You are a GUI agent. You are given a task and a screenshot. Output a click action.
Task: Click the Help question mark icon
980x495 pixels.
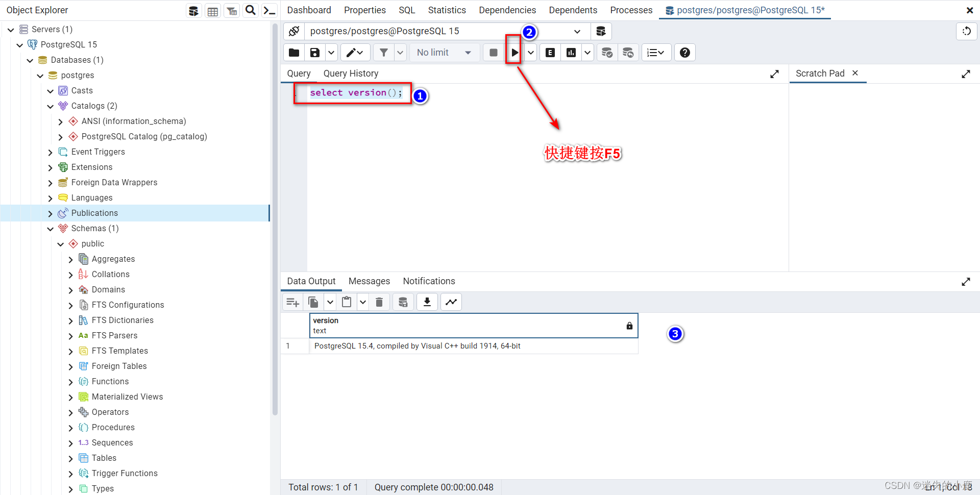point(685,53)
